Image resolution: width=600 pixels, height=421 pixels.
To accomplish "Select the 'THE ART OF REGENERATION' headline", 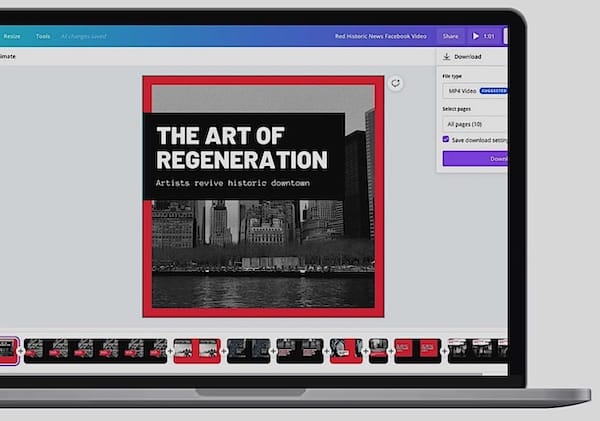I will (x=242, y=147).
